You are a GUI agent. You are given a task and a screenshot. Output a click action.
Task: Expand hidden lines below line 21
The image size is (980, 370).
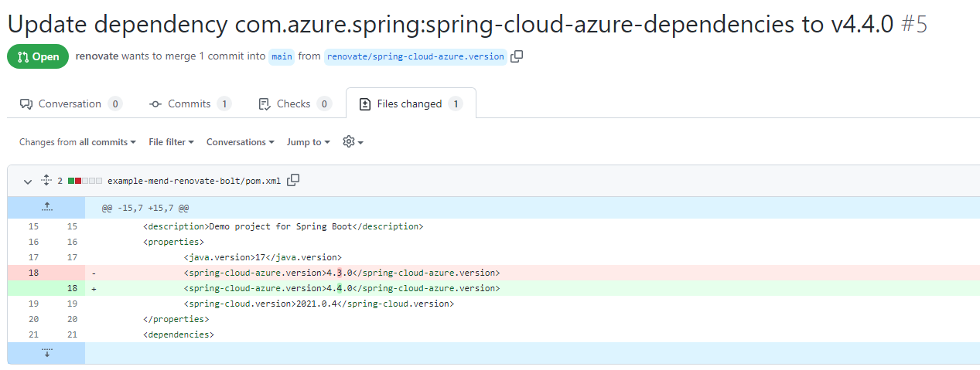tap(46, 353)
